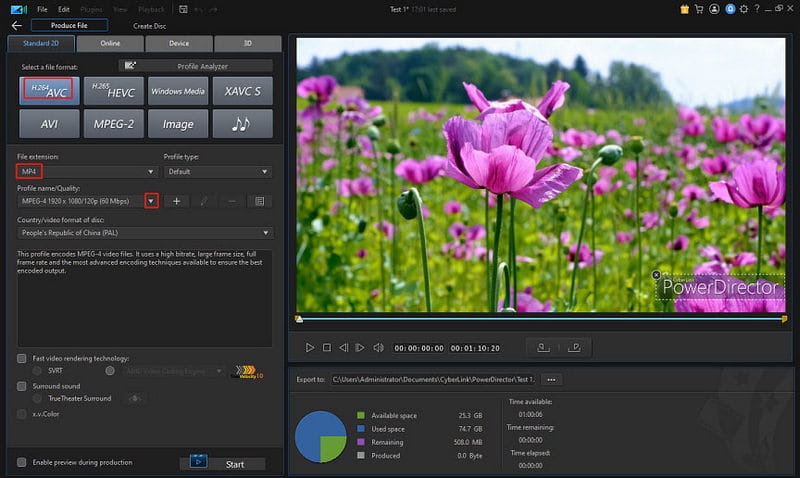The height and width of the screenshot is (478, 800).
Task: Open the profile details list icon
Action: coord(259,201)
